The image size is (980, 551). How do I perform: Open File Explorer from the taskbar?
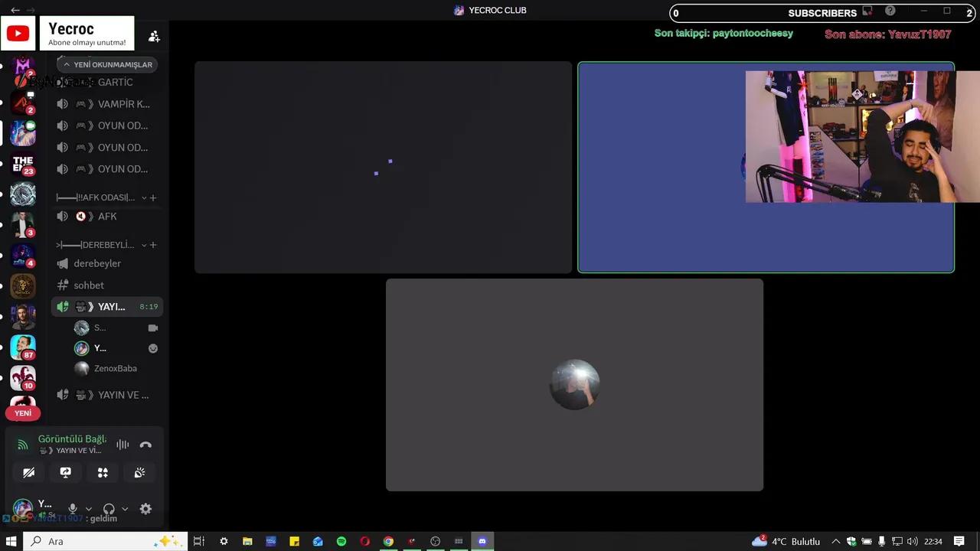(247, 541)
